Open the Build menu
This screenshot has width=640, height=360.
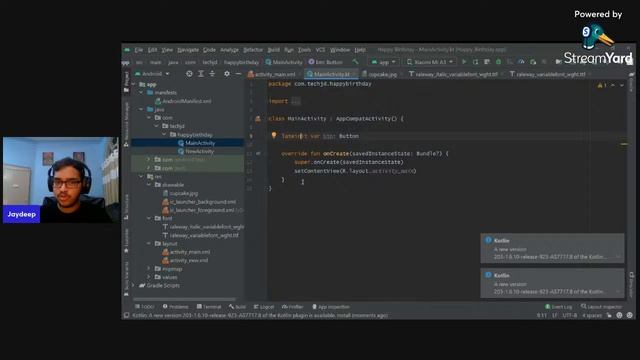point(273,50)
